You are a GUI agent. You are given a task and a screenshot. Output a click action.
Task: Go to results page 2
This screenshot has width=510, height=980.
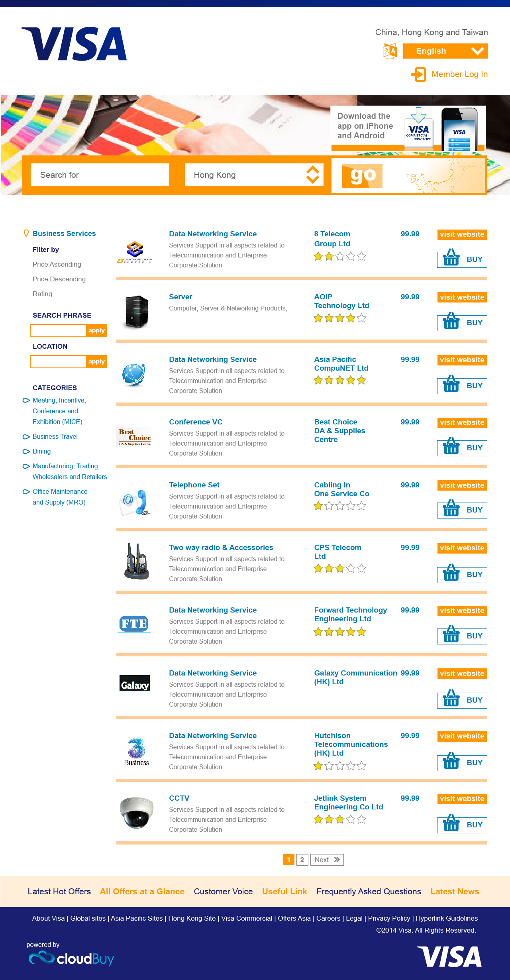pyautogui.click(x=302, y=860)
